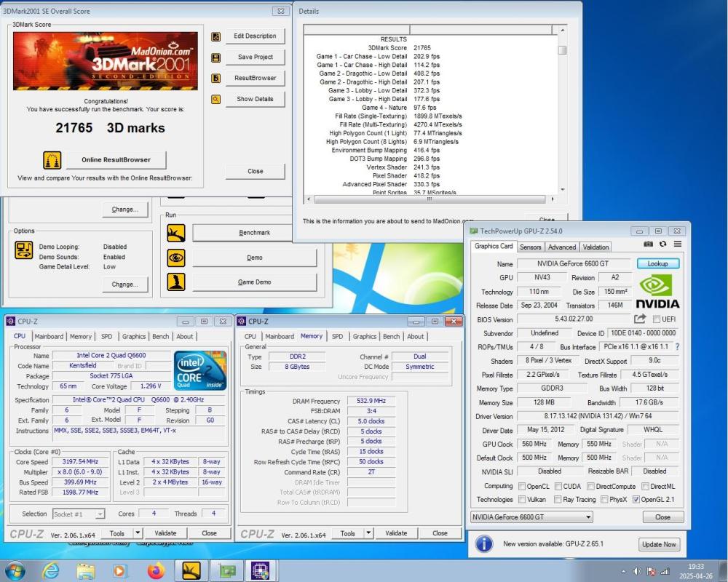Viewport: 728px width, 582px height.
Task: Open the NVIDIA GeForce 6600 GT card dropdown
Action: click(587, 517)
